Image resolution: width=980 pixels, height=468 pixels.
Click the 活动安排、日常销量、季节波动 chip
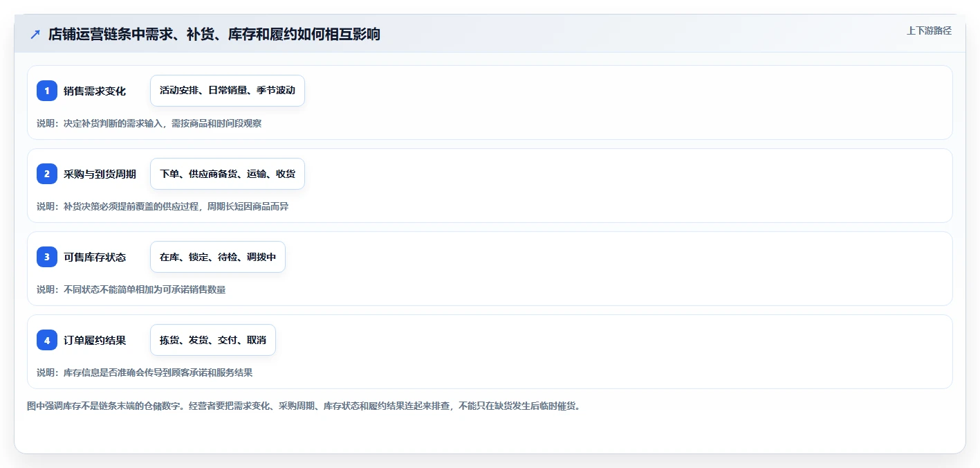228,91
